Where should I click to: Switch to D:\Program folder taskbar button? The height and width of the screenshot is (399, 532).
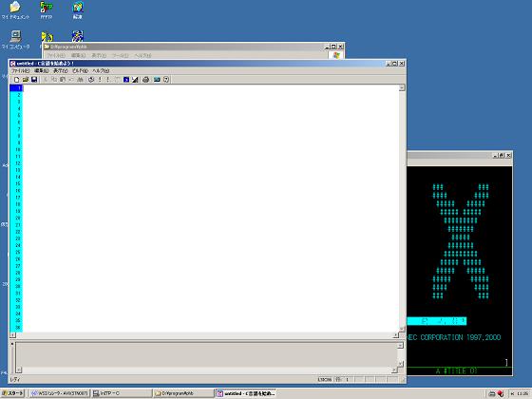tap(183, 393)
